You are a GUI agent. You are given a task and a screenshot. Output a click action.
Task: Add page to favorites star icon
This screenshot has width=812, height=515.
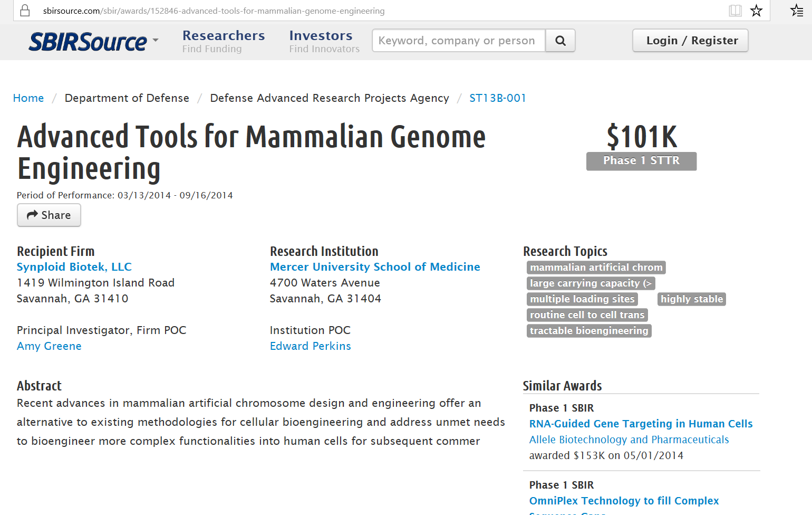point(756,11)
